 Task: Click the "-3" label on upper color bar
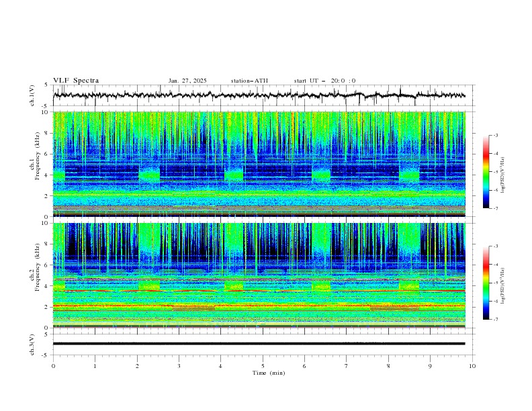496,135
